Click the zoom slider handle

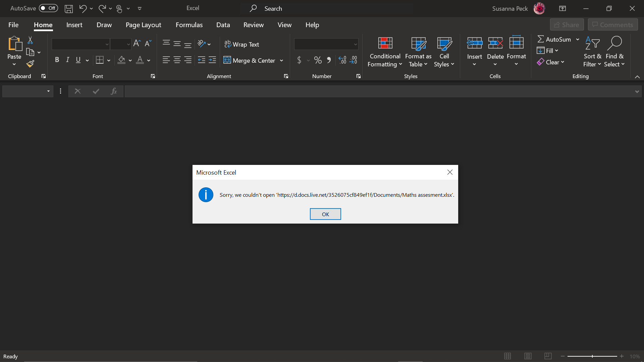pyautogui.click(x=592, y=356)
